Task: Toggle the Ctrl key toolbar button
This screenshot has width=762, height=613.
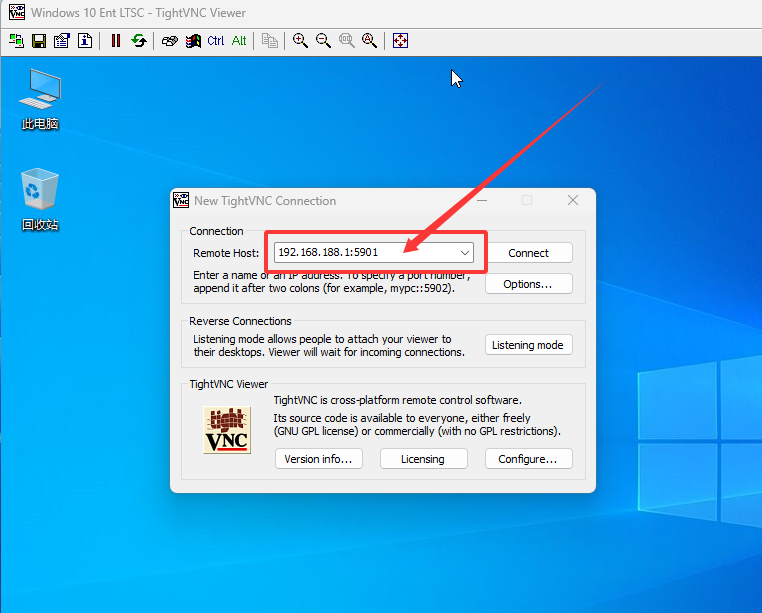Action: click(216, 41)
